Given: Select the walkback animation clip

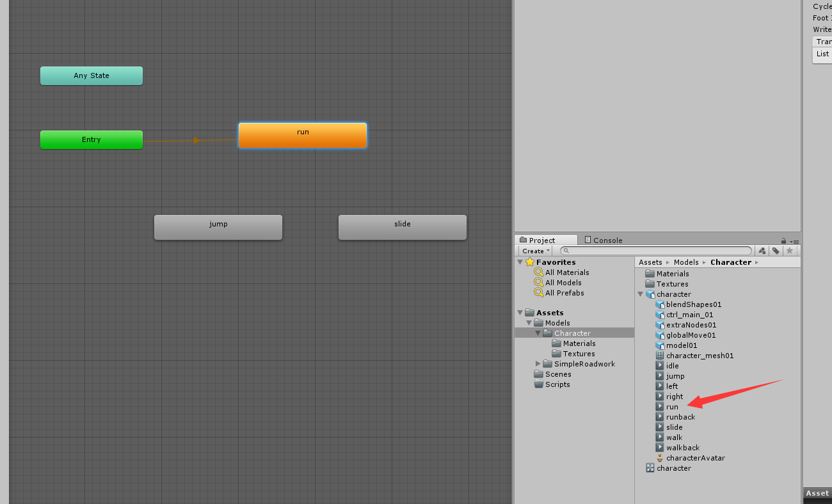Looking at the screenshot, I should point(678,448).
